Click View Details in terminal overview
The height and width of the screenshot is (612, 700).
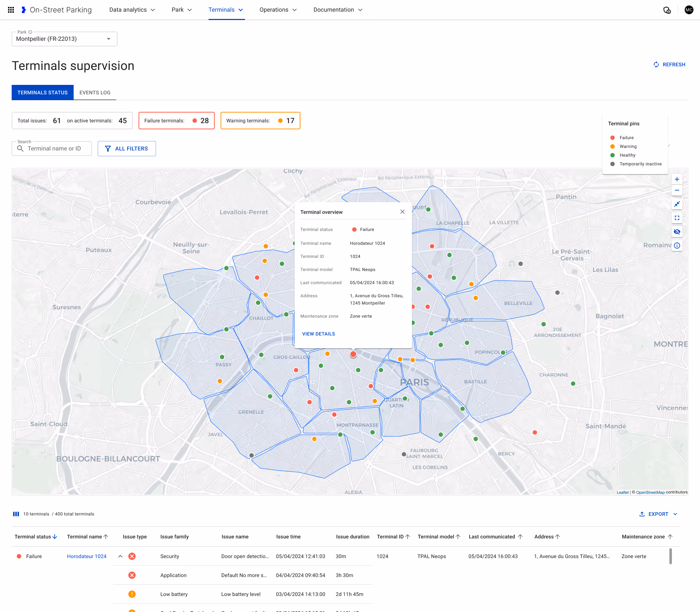coord(318,334)
